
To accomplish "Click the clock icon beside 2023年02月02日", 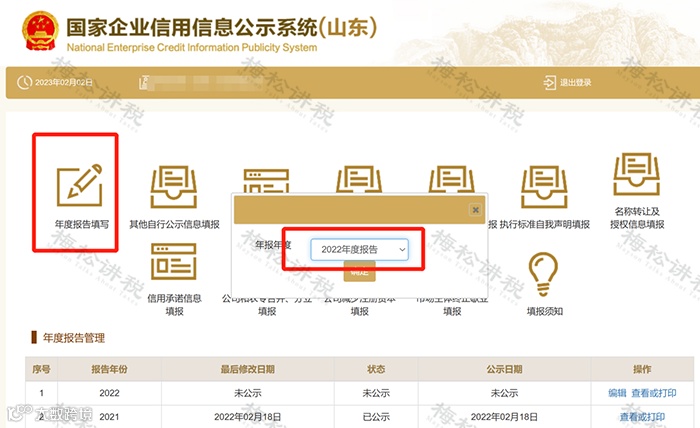I will point(24,83).
